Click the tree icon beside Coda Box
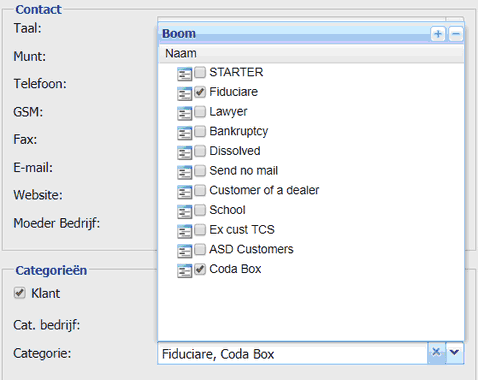The height and width of the screenshot is (380, 478). 184,271
